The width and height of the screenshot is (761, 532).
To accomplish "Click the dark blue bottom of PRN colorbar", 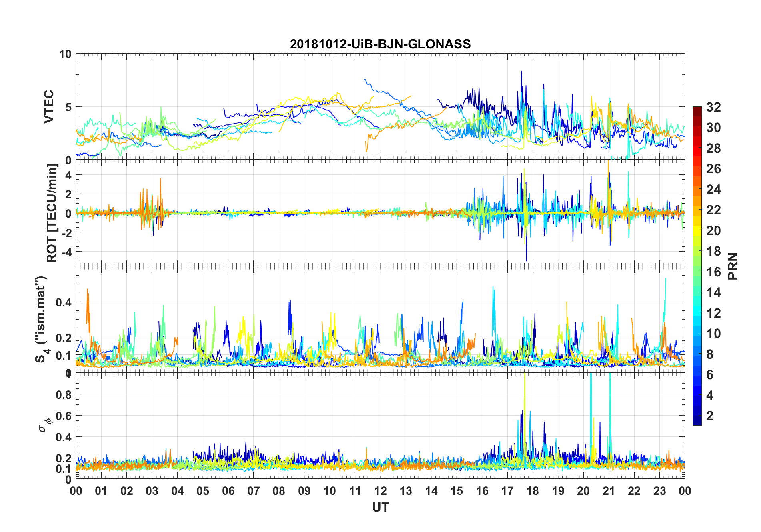I will [x=697, y=421].
